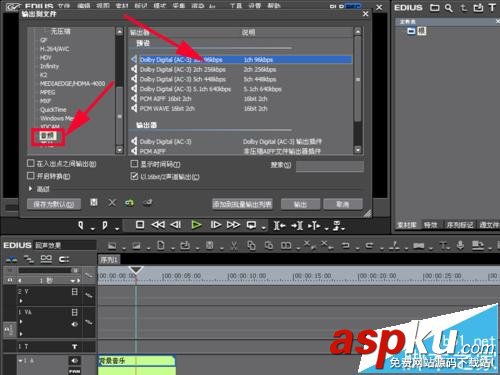Click the Rewind button in the player
The height and width of the screenshot is (375, 500).
coord(158,225)
